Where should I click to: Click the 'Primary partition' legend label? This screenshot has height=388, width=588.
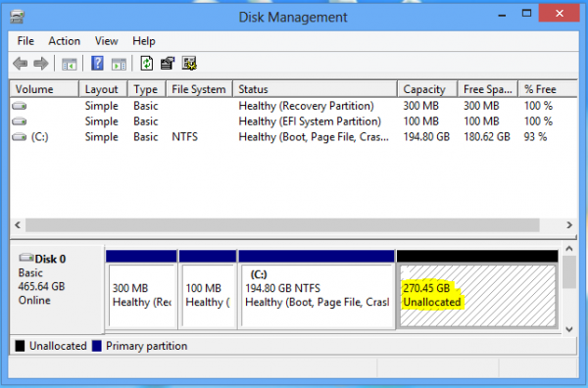point(147,346)
